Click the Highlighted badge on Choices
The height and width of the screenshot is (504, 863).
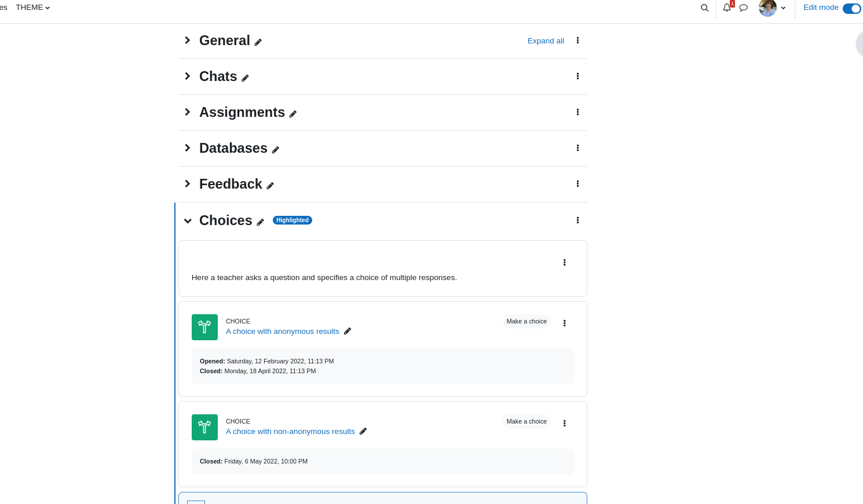pyautogui.click(x=292, y=220)
